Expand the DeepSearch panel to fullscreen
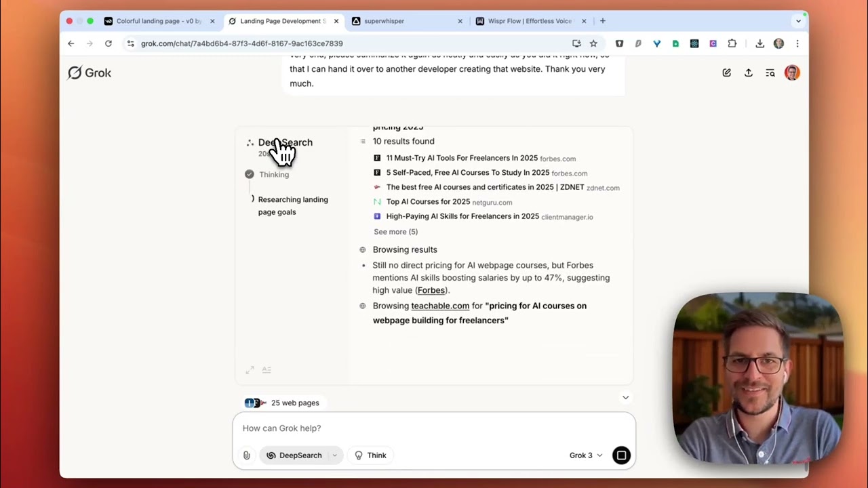This screenshot has width=868, height=488. tap(250, 369)
